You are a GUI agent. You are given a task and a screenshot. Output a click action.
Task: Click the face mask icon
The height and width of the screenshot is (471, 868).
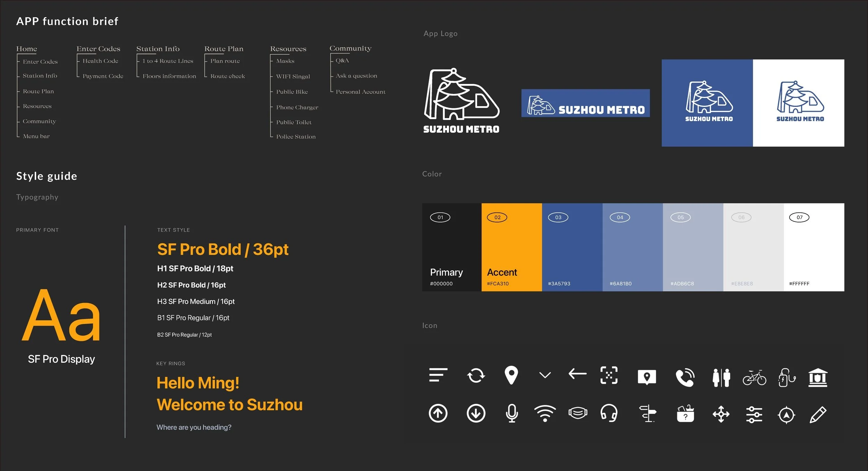point(578,413)
